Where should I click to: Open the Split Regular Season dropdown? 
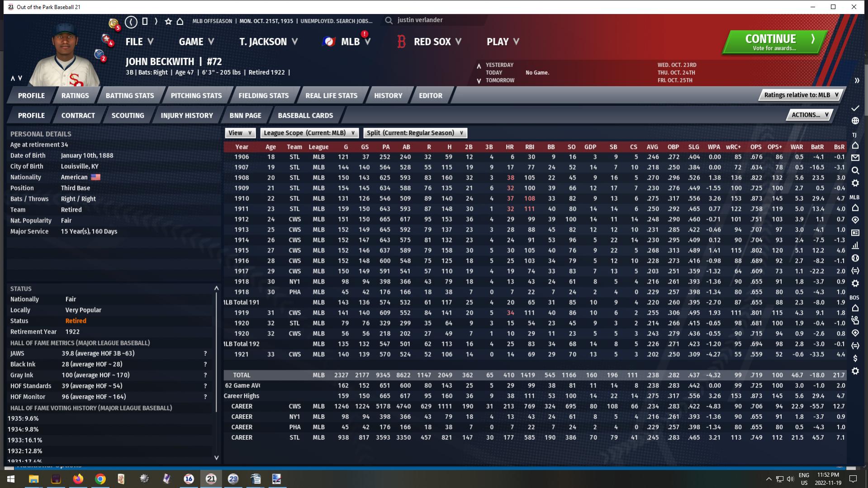pyautogui.click(x=415, y=133)
